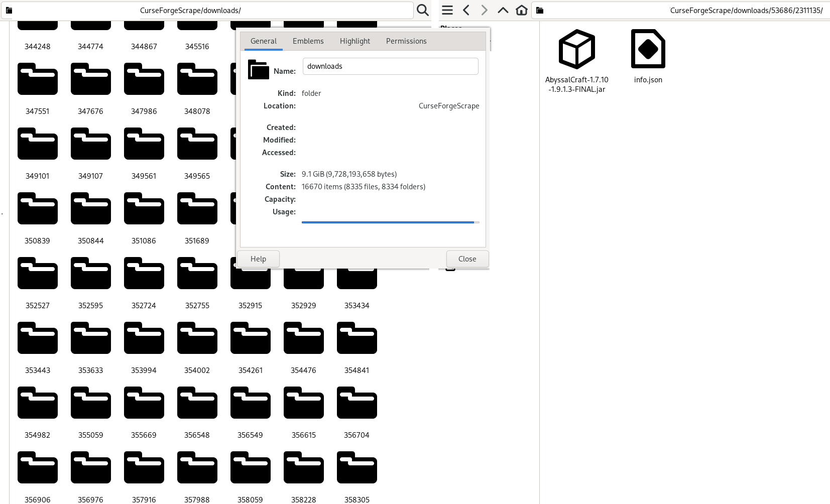The height and width of the screenshot is (504, 830).
Task: Click the Help button in Properties dialog
Action: pos(258,259)
